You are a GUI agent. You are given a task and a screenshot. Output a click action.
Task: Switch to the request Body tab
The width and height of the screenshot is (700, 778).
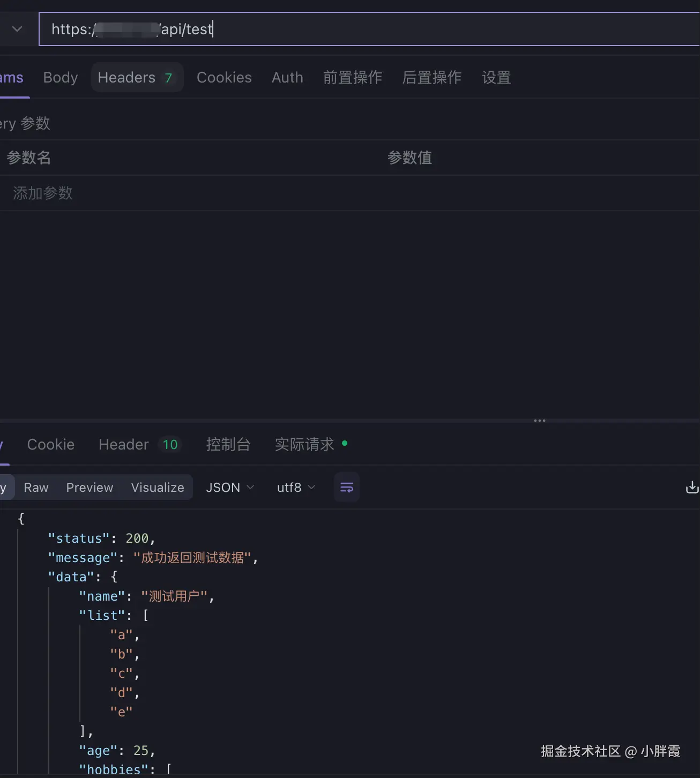tap(61, 78)
